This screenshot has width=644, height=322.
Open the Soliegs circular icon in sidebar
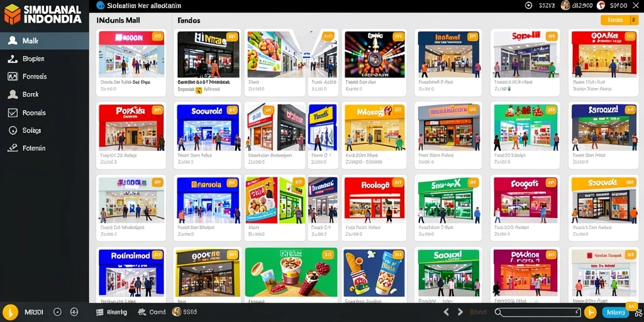(x=13, y=130)
